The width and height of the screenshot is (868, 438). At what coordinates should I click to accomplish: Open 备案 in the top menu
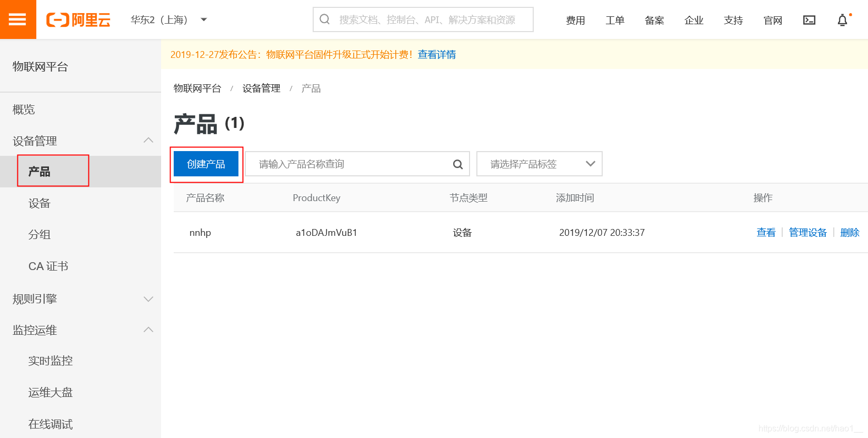(654, 20)
